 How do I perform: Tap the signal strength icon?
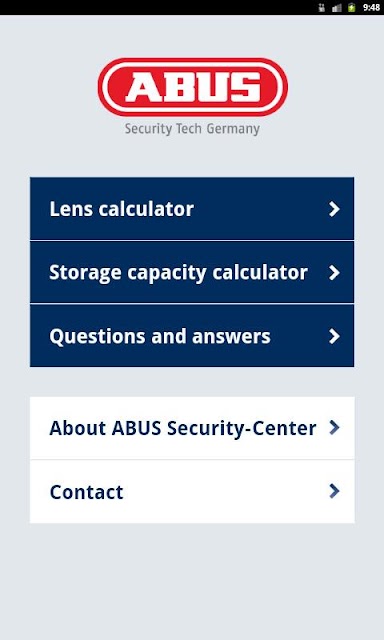337,7
